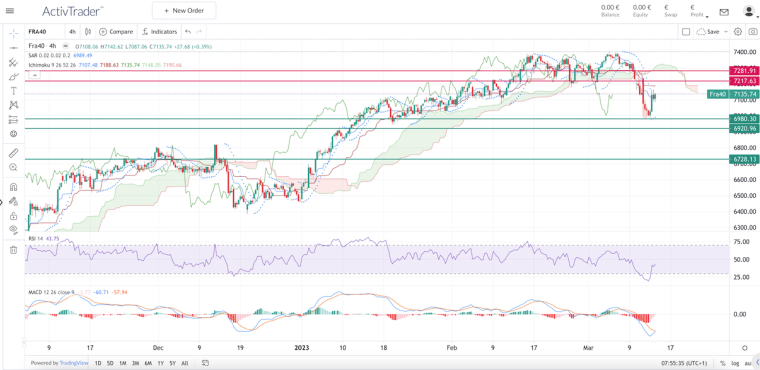Image resolution: width=760 pixels, height=370 pixels.
Task: Click the Fra40 7135.74 current price label
Action: click(x=734, y=94)
